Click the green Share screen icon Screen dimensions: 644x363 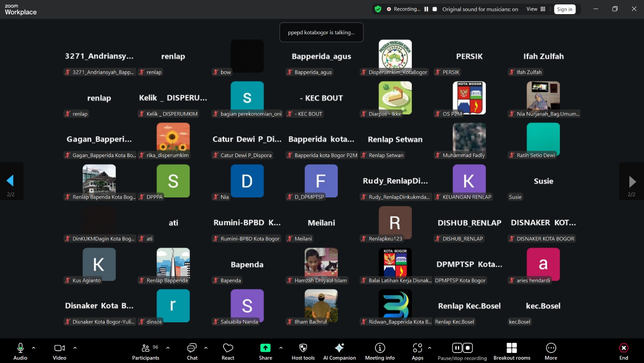[x=265, y=348]
